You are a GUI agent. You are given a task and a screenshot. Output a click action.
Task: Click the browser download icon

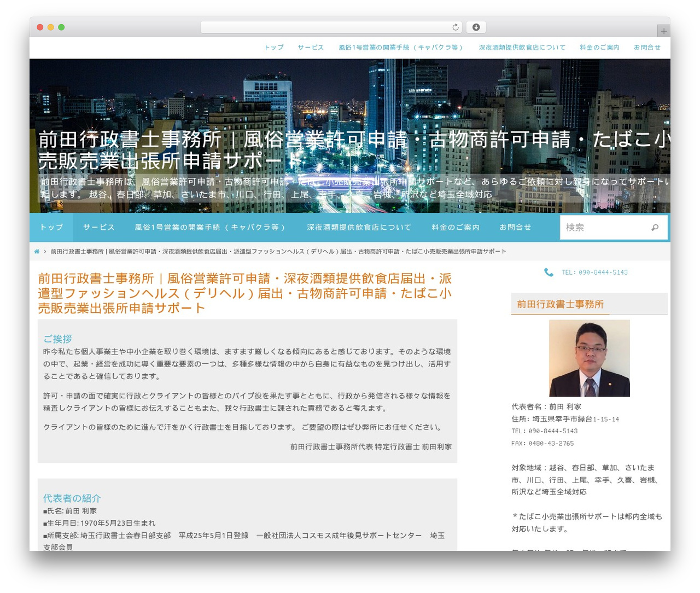pyautogui.click(x=476, y=27)
